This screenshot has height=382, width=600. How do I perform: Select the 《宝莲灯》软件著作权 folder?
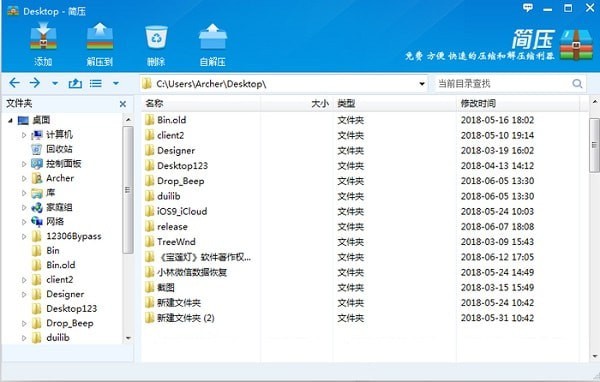(x=204, y=257)
